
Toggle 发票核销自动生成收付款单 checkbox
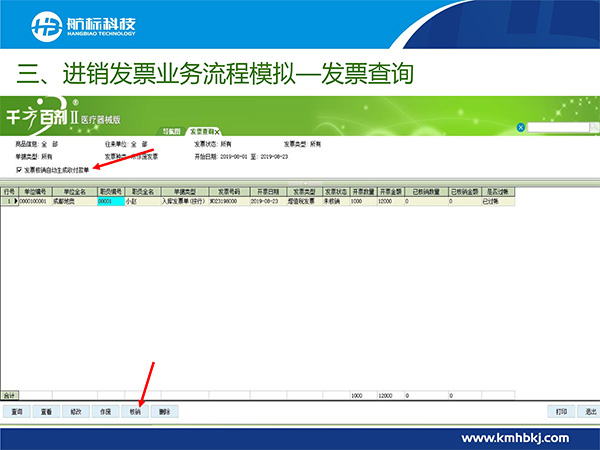click(19, 170)
